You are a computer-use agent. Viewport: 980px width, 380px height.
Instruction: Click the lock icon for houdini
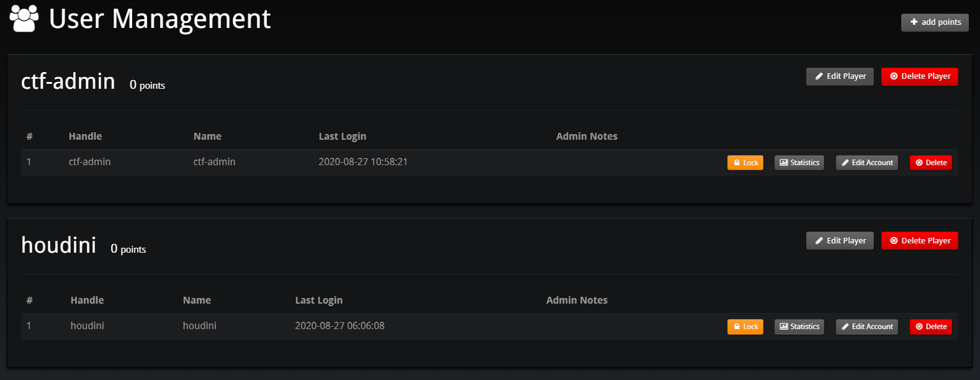pyautogui.click(x=736, y=326)
